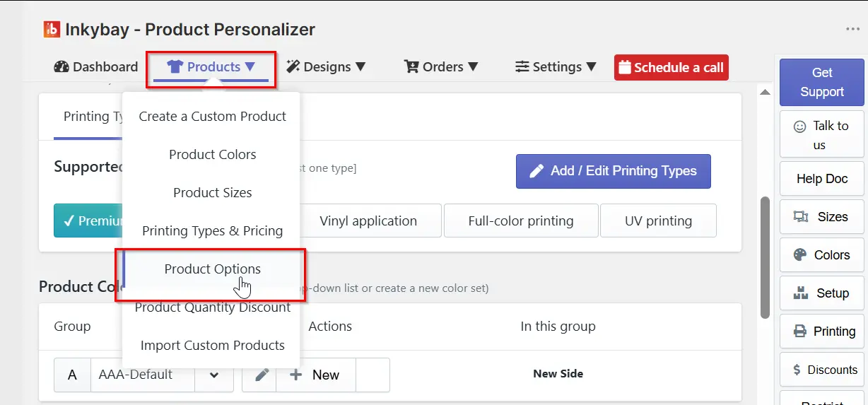The image size is (868, 405).
Task: Select the Full-color printing type
Action: point(521,221)
